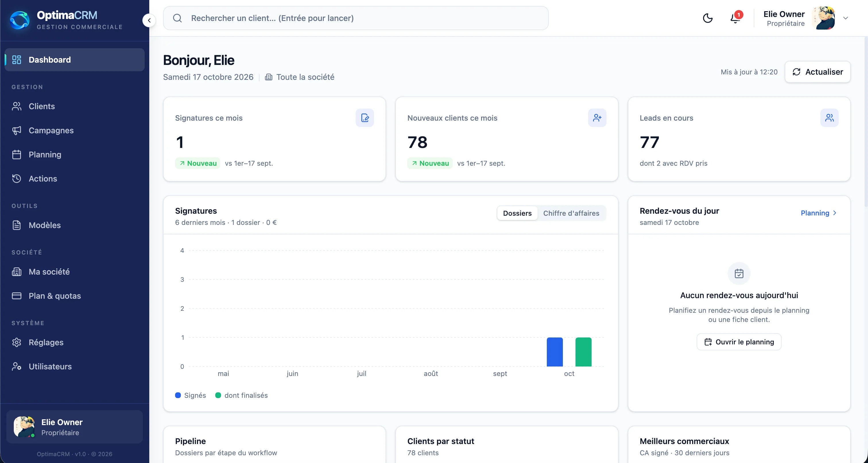Image resolution: width=868 pixels, height=463 pixels.
Task: Click the Réglages gear icon
Action: [x=17, y=342]
